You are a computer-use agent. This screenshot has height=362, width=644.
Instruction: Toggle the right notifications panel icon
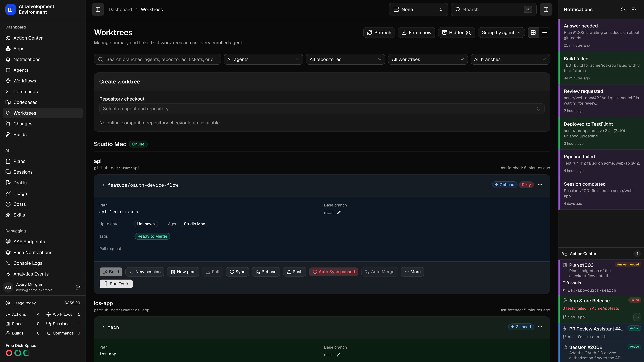[x=546, y=10]
